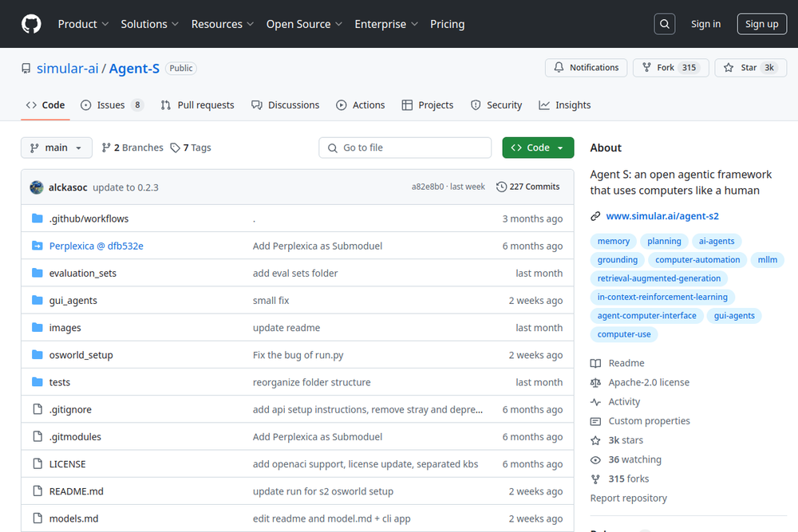Open the Pricing page
The width and height of the screenshot is (798, 532).
pos(448,24)
